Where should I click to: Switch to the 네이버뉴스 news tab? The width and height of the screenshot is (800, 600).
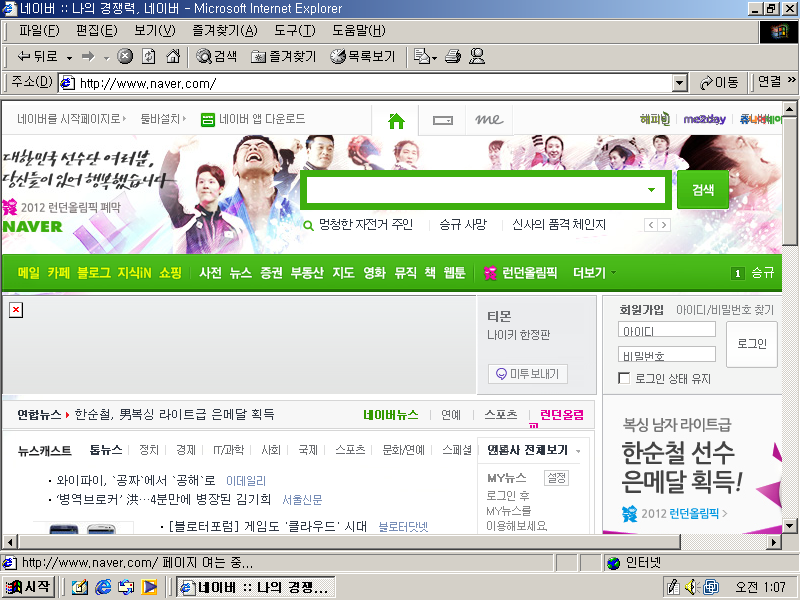point(391,415)
